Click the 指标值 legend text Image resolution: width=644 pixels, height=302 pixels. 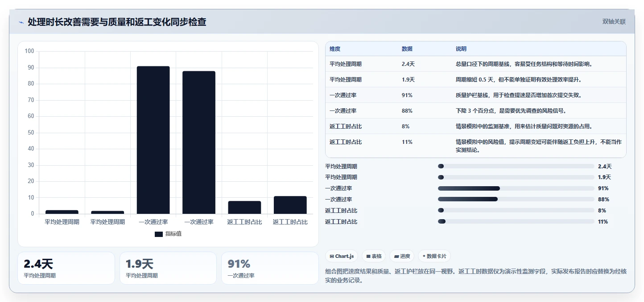coord(173,234)
